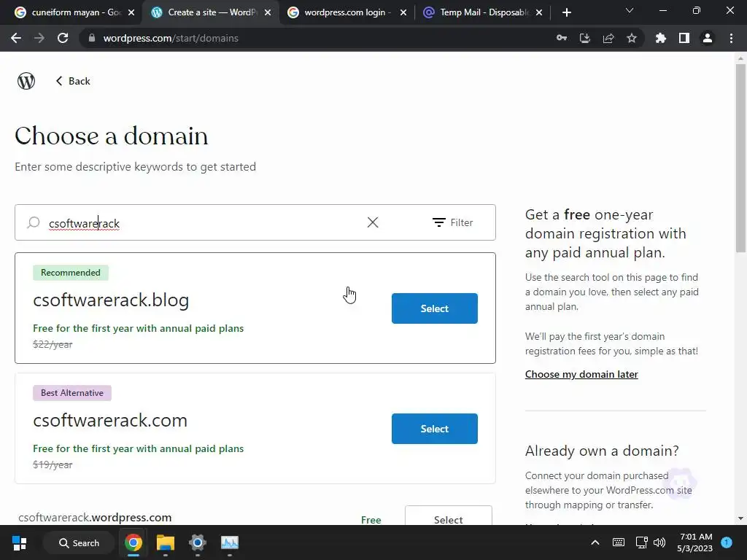Close the cuneiform mayan tab
The height and width of the screenshot is (560, 747).
(131, 12)
